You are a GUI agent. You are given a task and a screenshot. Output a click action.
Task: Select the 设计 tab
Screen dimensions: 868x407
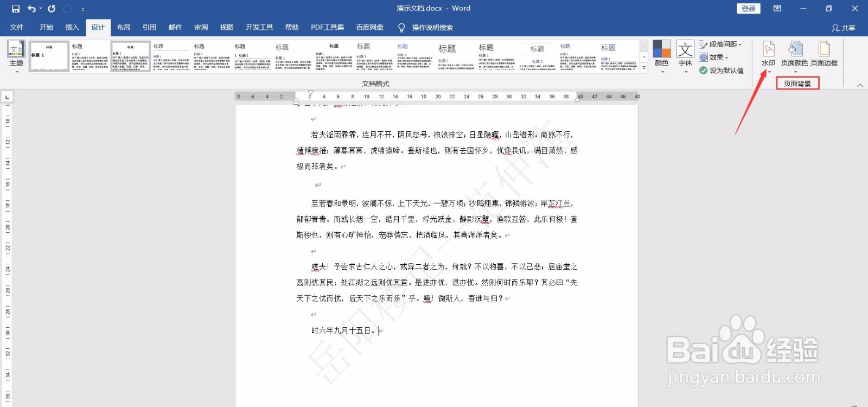(98, 27)
